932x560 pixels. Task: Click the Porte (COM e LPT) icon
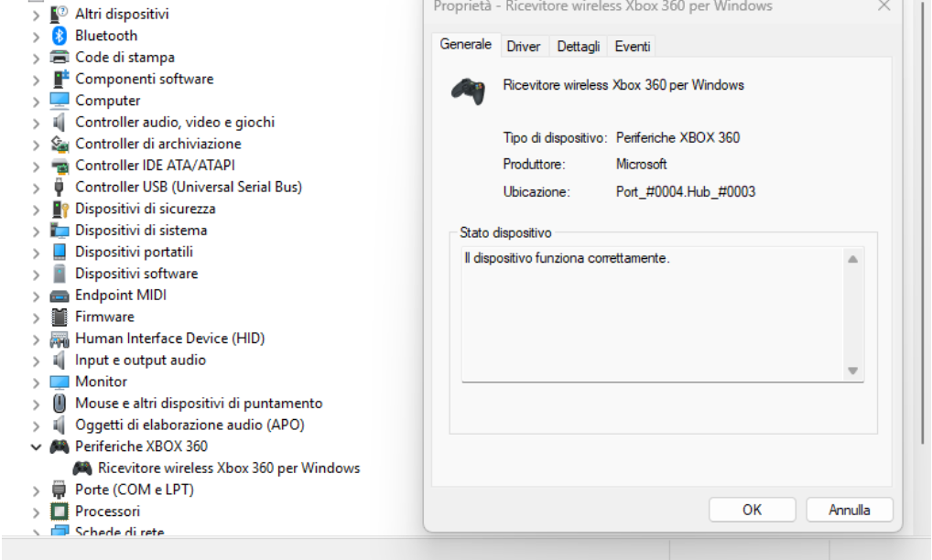point(59,490)
